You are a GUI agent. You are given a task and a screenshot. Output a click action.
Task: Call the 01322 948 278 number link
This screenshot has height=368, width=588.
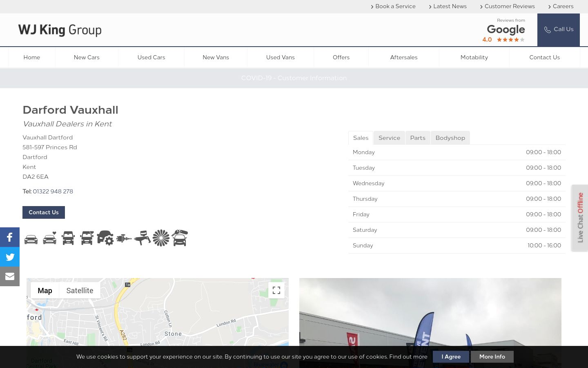[53, 191]
